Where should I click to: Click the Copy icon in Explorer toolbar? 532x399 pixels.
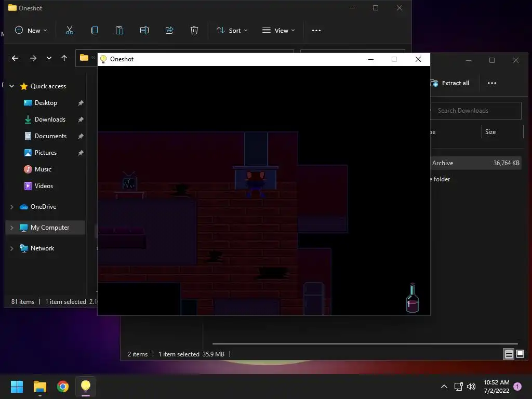pos(95,31)
